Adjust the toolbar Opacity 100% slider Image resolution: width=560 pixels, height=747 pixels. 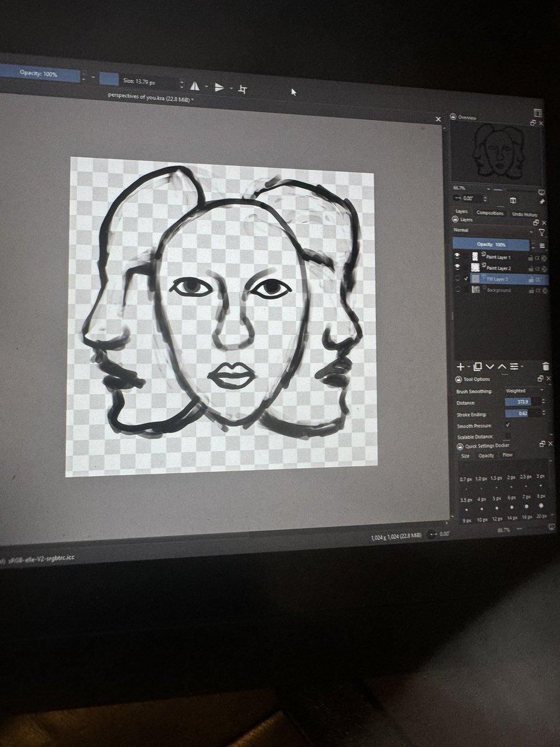[x=40, y=74]
